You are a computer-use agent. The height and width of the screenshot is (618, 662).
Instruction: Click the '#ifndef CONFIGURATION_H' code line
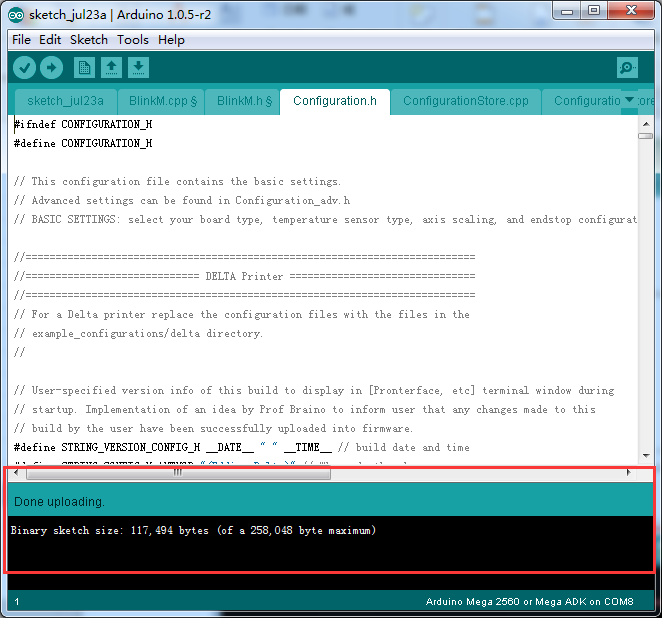[x=83, y=125]
